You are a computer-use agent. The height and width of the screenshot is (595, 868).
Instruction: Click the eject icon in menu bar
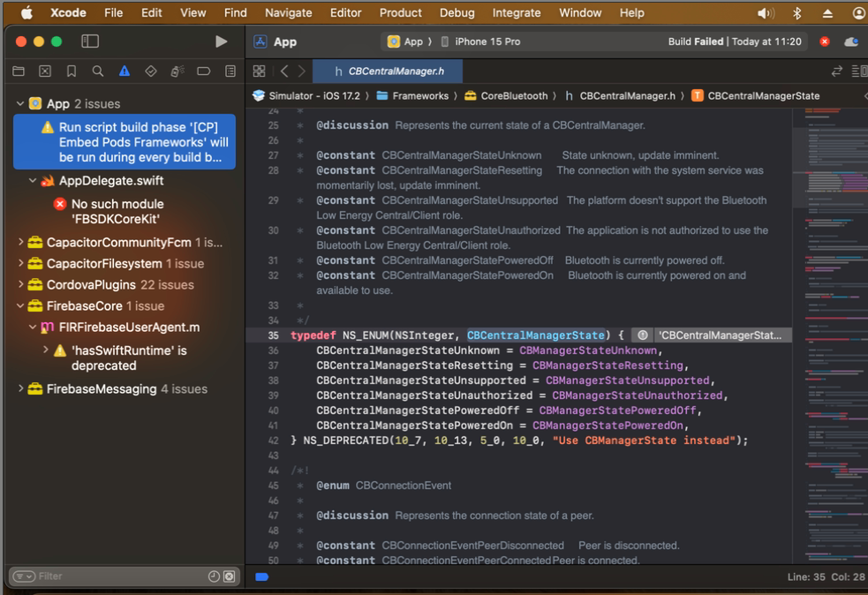(827, 13)
